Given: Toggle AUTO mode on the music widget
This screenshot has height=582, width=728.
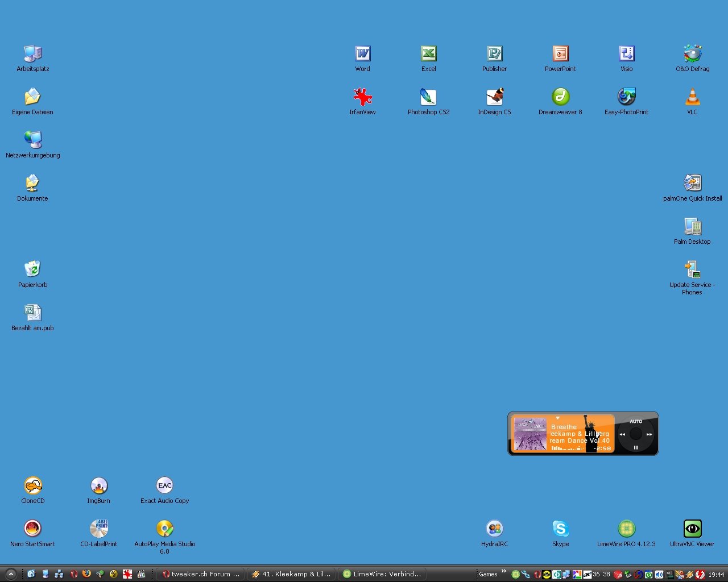Looking at the screenshot, I should click(636, 421).
